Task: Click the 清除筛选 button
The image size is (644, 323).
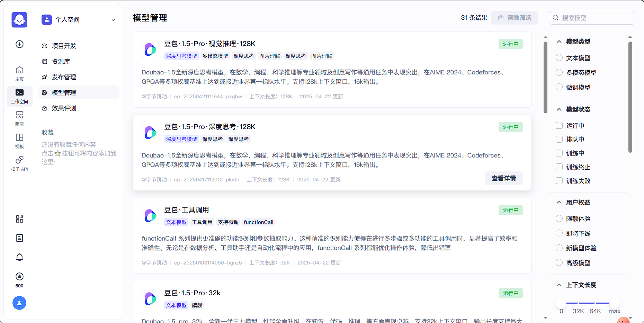Action: click(515, 18)
